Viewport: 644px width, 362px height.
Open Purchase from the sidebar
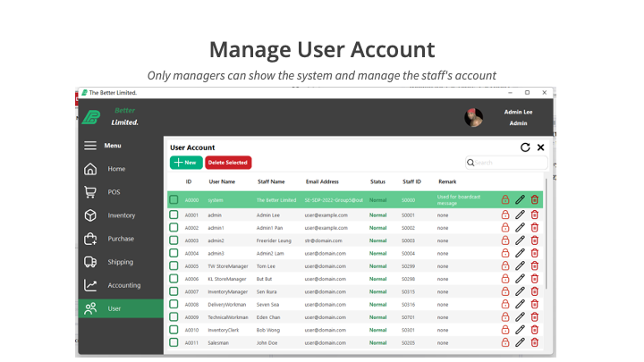121,239
